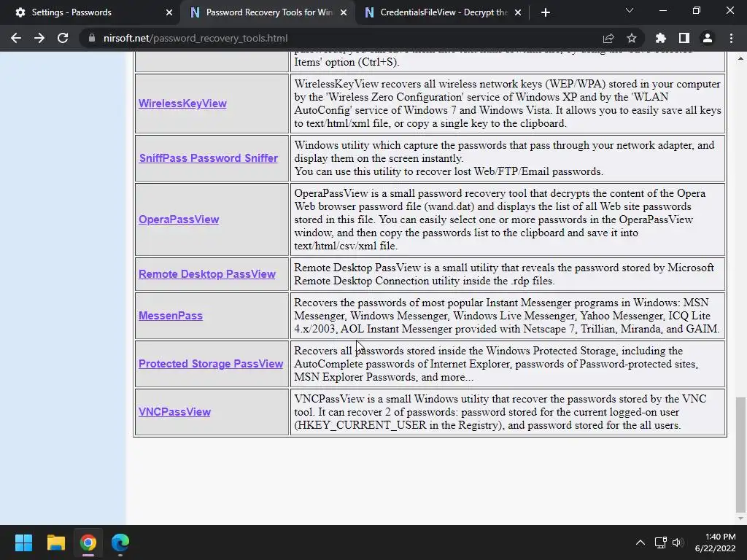This screenshot has width=747, height=560.
Task: Open the Chrome three-dot menu
Action: click(x=731, y=38)
